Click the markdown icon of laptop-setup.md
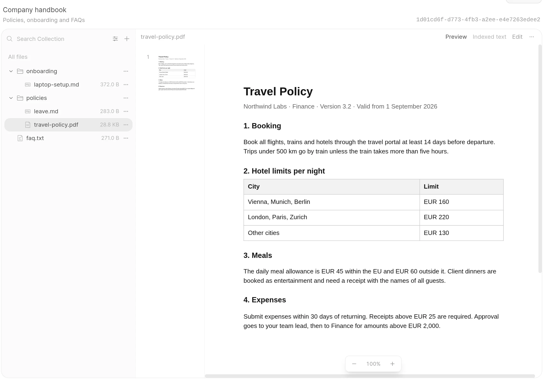The image size is (548, 392). pos(28,84)
